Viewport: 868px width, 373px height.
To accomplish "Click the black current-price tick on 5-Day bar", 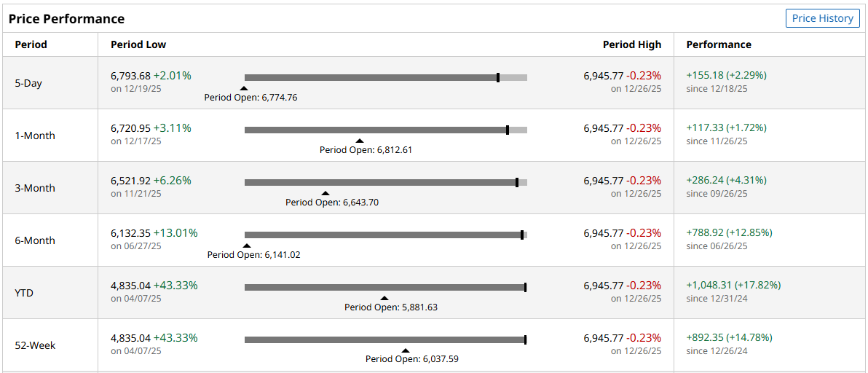I will (x=498, y=77).
